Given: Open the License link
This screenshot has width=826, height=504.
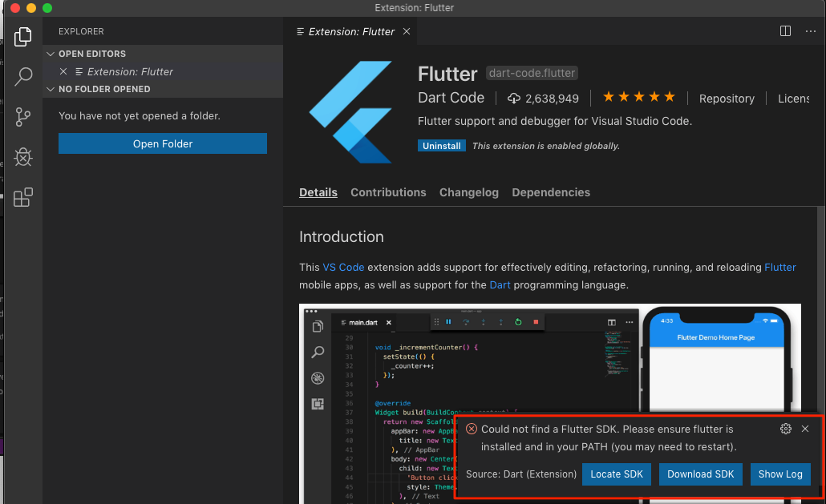Looking at the screenshot, I should click(x=793, y=99).
